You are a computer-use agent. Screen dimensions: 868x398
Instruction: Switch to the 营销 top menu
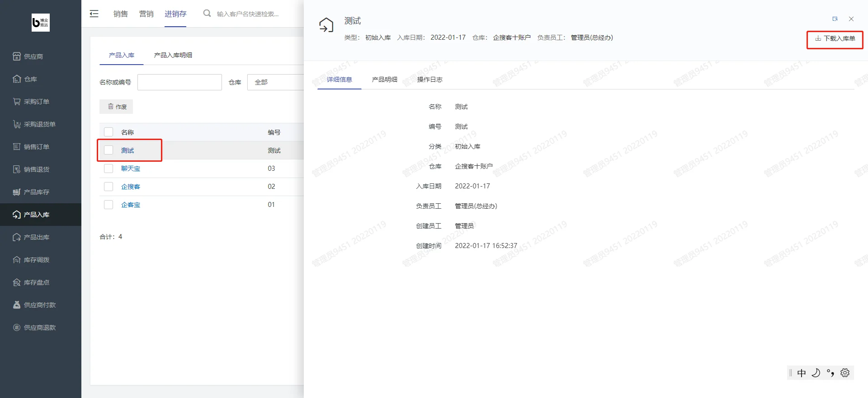click(x=146, y=14)
